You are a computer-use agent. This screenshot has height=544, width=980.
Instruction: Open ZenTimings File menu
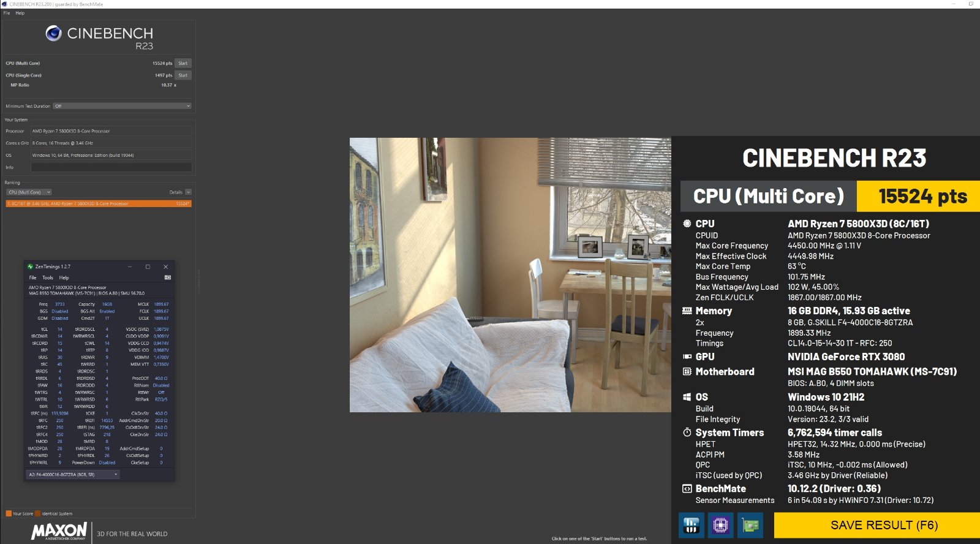pos(32,278)
